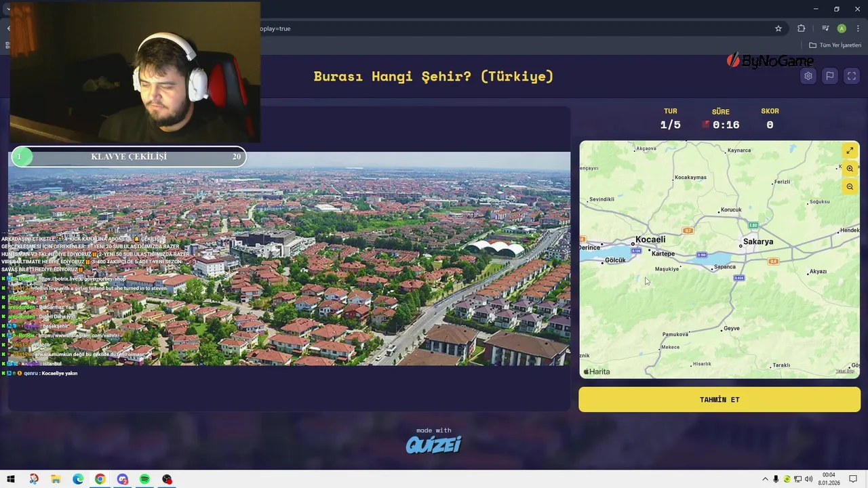Switch to Chrome in taskbar
Viewport: 868px width, 488px height.
[100, 479]
